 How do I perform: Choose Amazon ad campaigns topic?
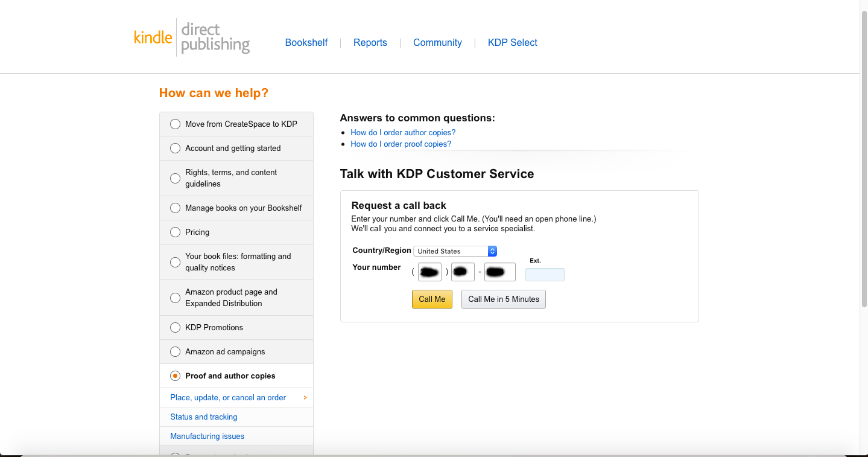coord(176,352)
